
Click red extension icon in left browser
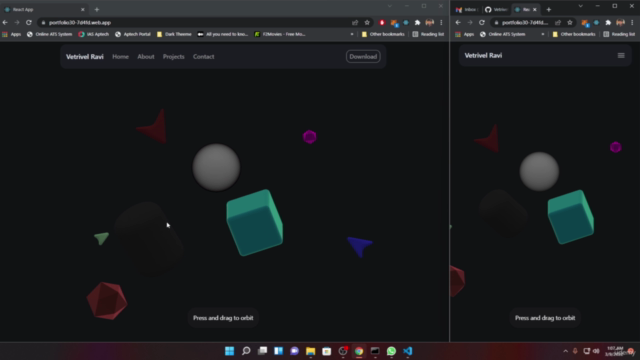pos(382,22)
